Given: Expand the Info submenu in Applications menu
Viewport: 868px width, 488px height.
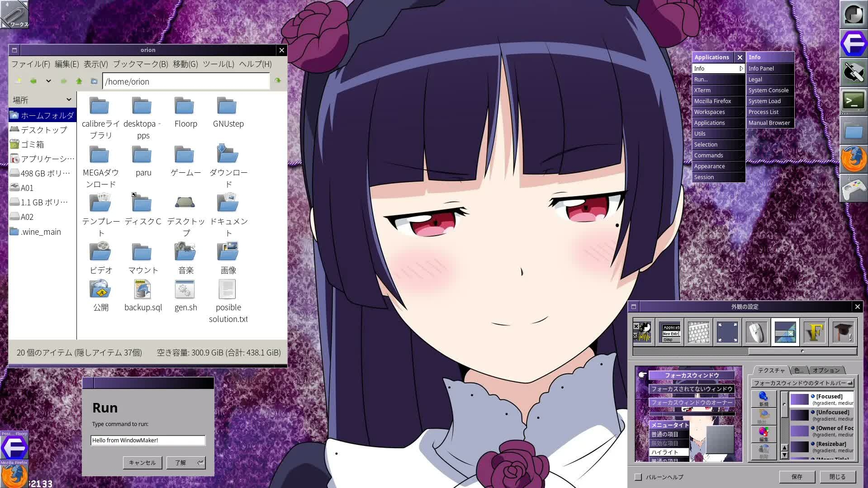Looking at the screenshot, I should tap(718, 69).
